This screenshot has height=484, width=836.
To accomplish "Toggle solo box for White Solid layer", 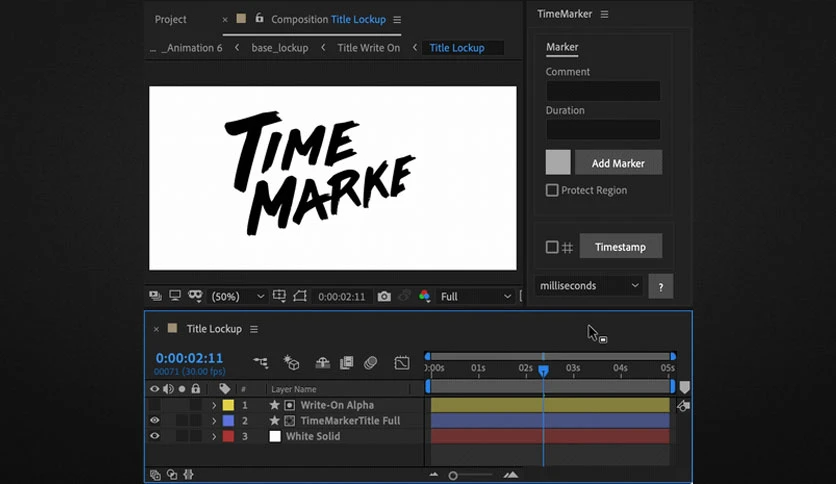I will [x=182, y=436].
